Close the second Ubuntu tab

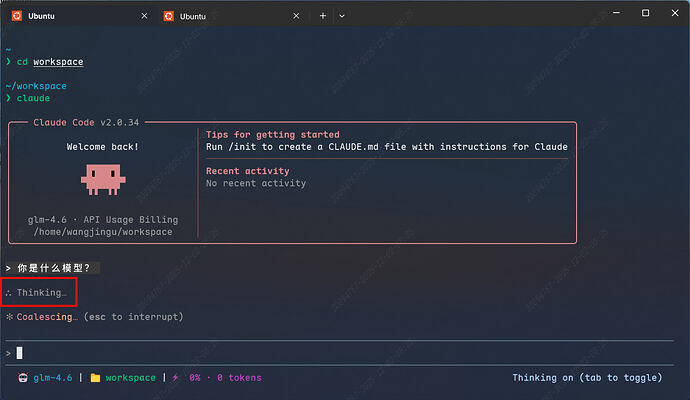296,16
